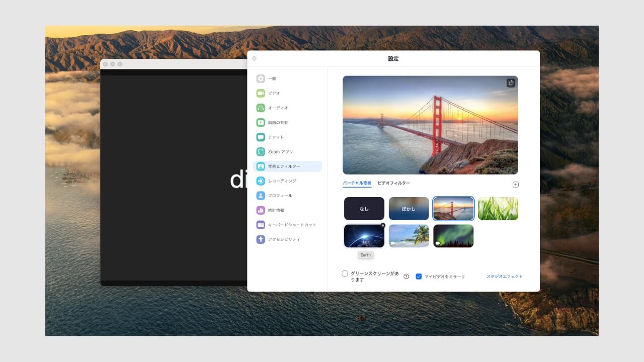Select the Earth background thumbnail
Viewport: 644px width, 362px height.
tap(364, 236)
